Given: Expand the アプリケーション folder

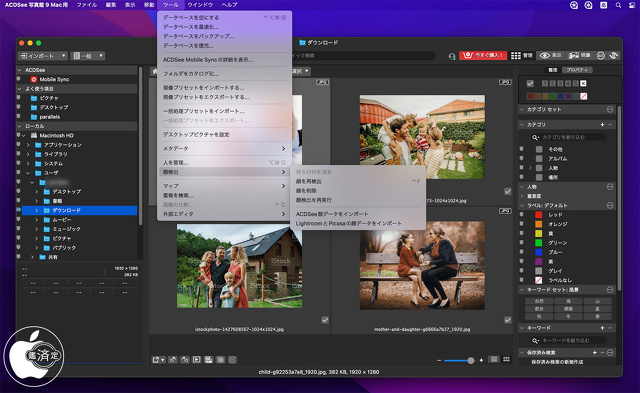Looking at the screenshot, I should coord(28,145).
